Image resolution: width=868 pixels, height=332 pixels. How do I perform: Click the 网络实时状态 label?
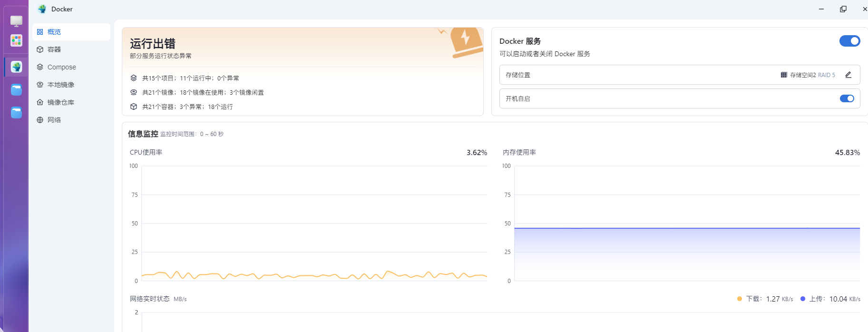click(x=150, y=299)
